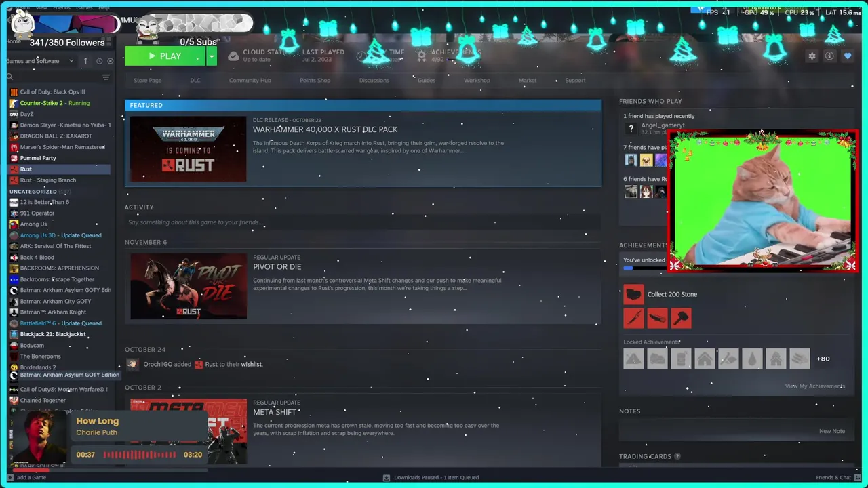Select Pummel Party in library

[38, 158]
